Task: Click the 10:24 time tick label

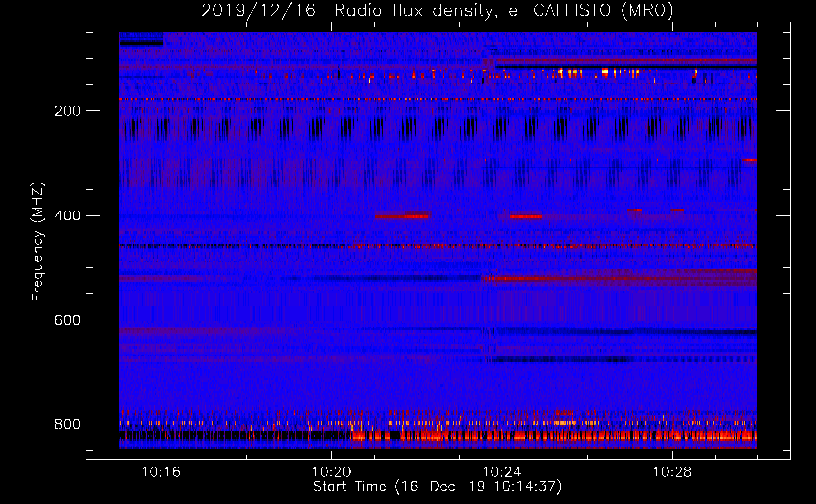Action: [x=502, y=472]
